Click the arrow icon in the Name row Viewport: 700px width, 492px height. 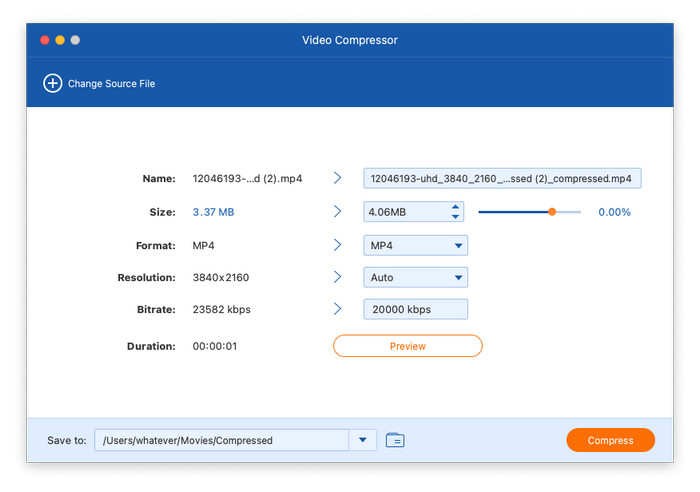[x=338, y=178]
